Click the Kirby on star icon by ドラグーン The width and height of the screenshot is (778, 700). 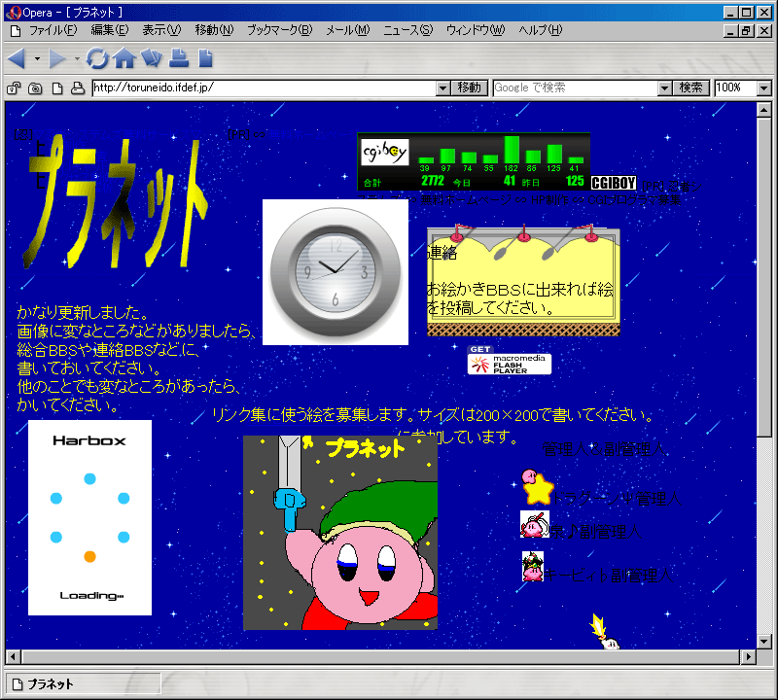click(x=538, y=487)
